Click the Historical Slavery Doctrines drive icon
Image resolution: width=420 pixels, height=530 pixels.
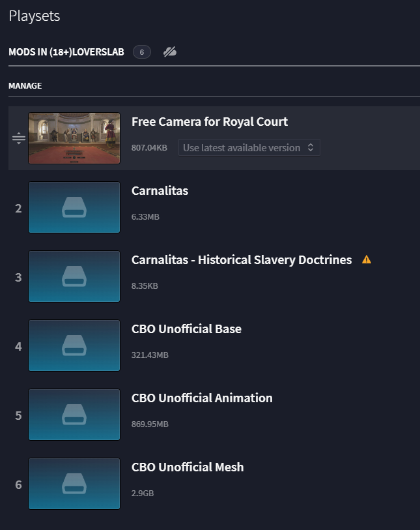click(x=74, y=276)
